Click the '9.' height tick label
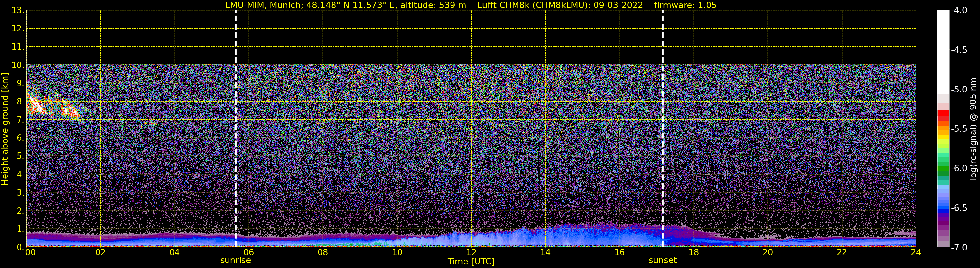Viewport: 980px width, 268px height. tap(20, 83)
